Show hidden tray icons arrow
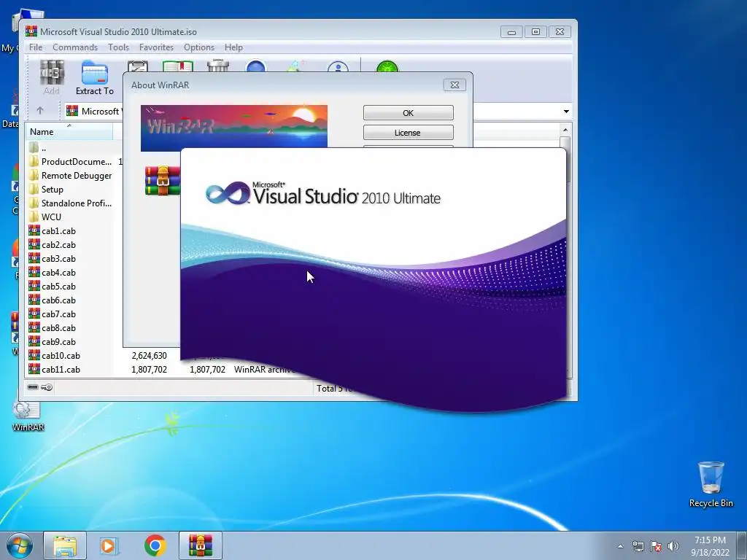Image resolution: width=747 pixels, height=560 pixels. [x=620, y=546]
